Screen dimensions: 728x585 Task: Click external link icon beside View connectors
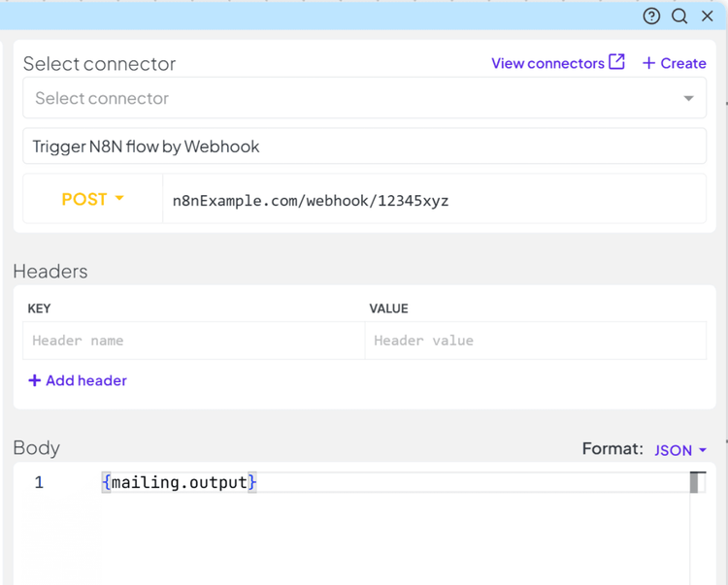coord(617,62)
